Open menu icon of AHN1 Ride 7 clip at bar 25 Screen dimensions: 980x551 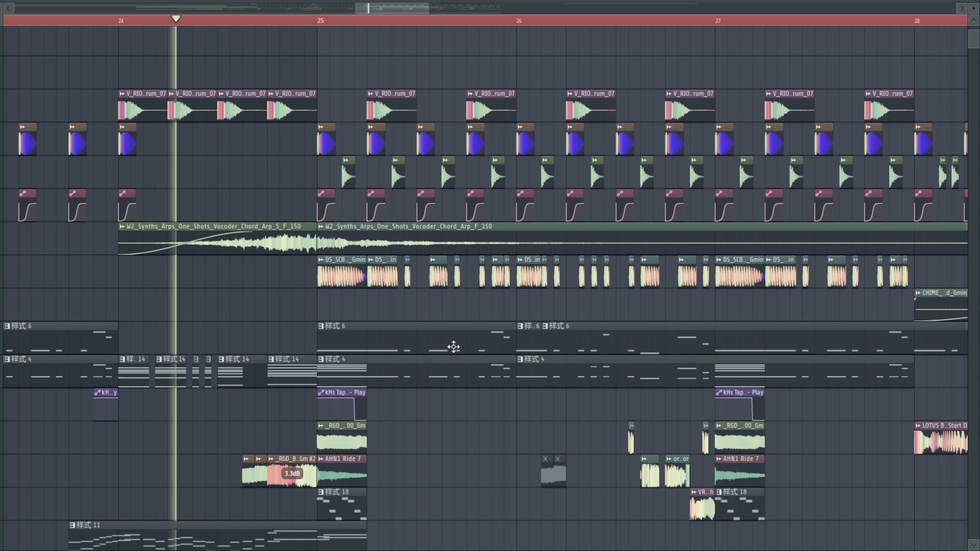(x=321, y=459)
